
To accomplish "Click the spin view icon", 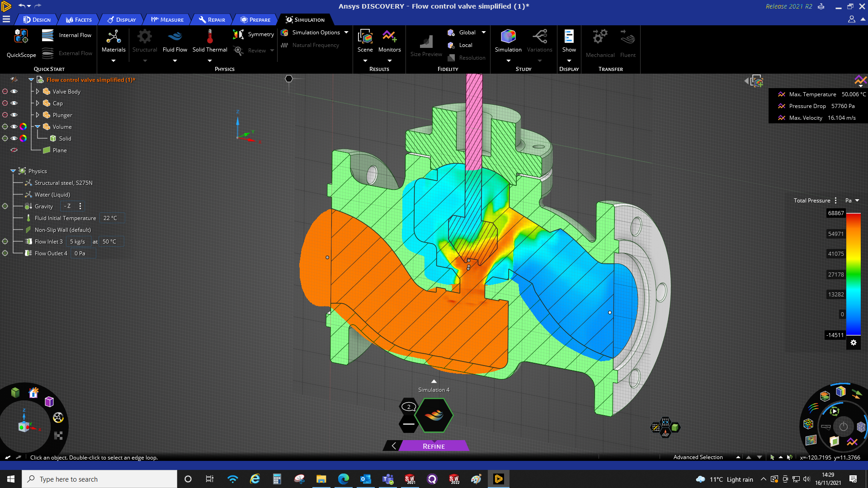I will (x=58, y=418).
